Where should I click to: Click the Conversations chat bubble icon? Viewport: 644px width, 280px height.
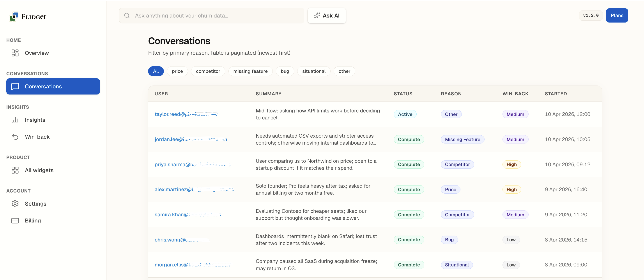pos(15,86)
